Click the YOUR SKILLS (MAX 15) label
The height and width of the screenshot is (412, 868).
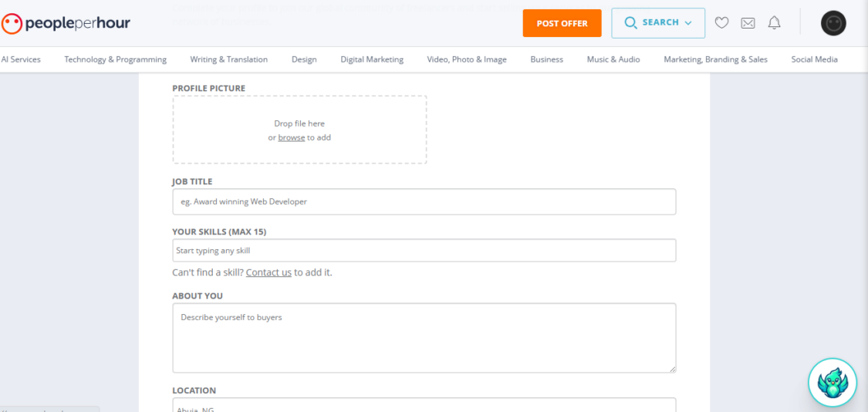[219, 231]
